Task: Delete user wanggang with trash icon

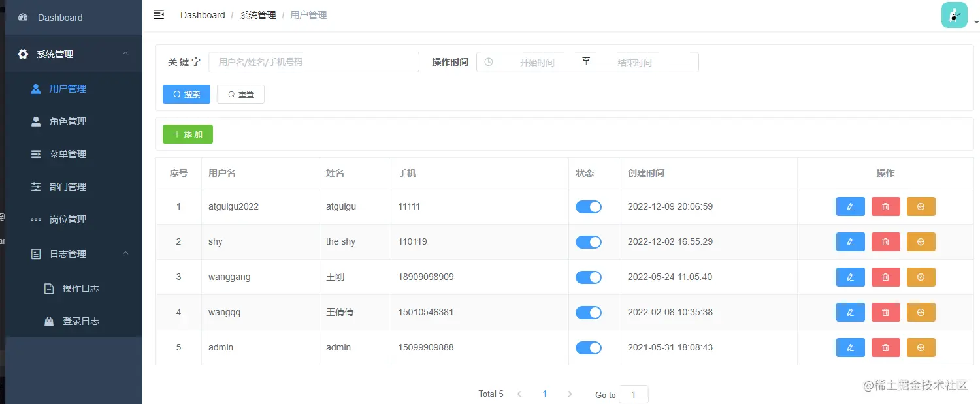Action: [885, 277]
